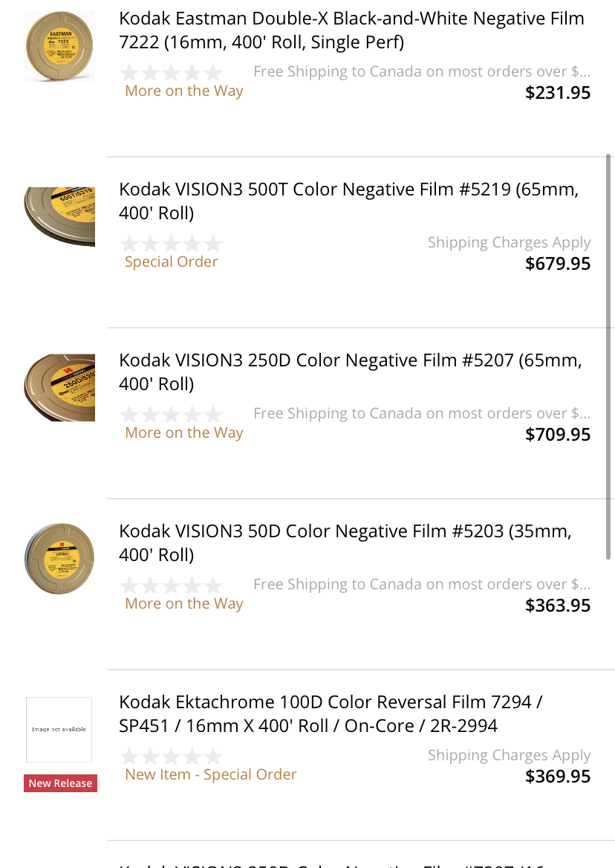Click the star rating for Double-X 7222 film
The height and width of the screenshot is (868, 615).
(x=172, y=72)
